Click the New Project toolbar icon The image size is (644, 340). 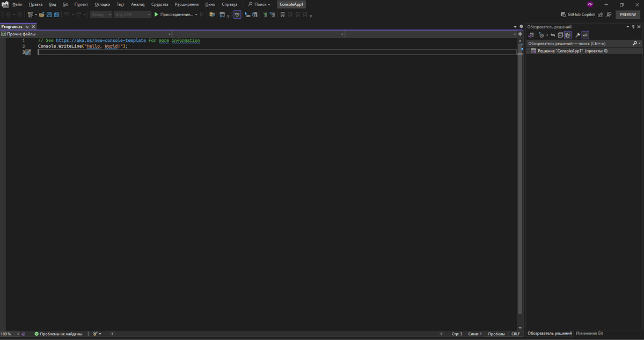coord(30,14)
